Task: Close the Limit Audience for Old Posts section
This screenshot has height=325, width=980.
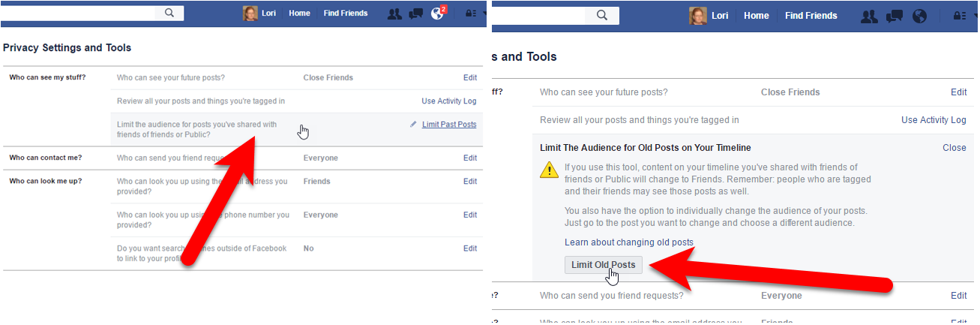Action: click(x=955, y=148)
